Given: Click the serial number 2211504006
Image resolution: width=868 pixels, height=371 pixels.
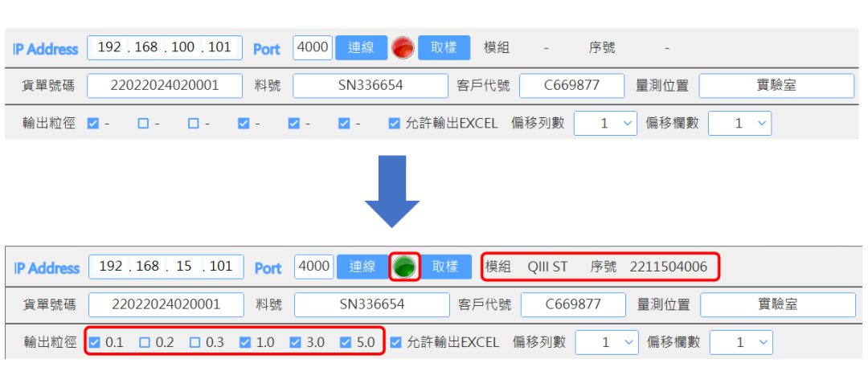Looking at the screenshot, I should pos(669,267).
